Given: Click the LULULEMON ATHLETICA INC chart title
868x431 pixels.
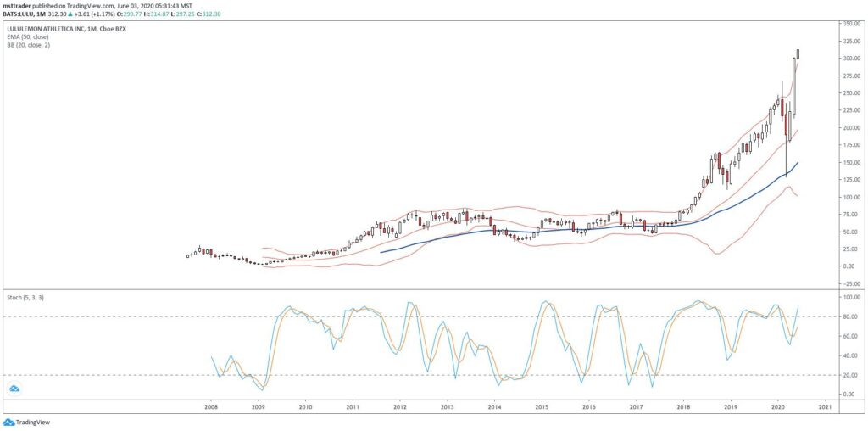Looking at the screenshot, I should (x=66, y=29).
